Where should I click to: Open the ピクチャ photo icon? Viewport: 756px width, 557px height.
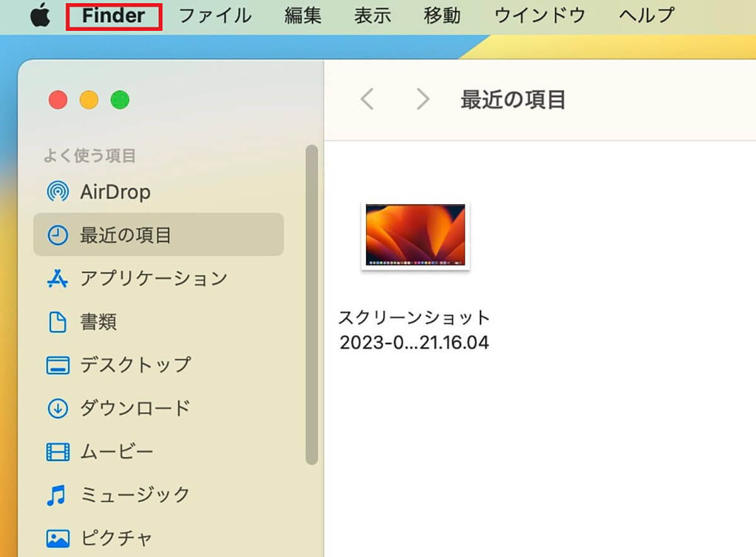(58, 538)
